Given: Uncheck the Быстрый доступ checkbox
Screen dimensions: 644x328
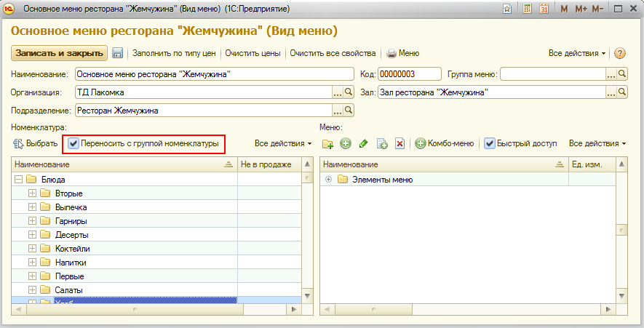Looking at the screenshot, I should pyautogui.click(x=490, y=144).
